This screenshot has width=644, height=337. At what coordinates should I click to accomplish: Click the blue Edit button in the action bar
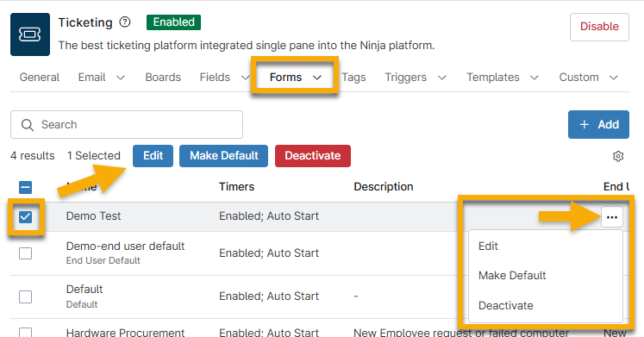click(x=153, y=156)
